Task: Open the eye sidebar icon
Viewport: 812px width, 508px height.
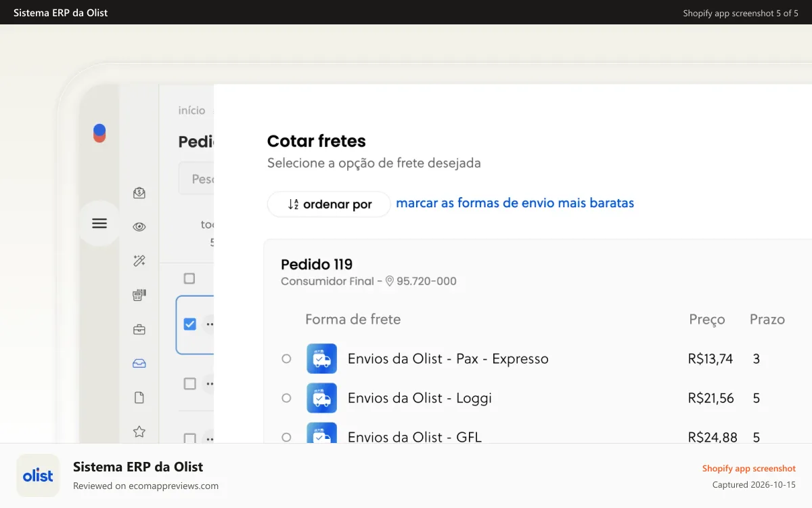Action: coord(139,227)
